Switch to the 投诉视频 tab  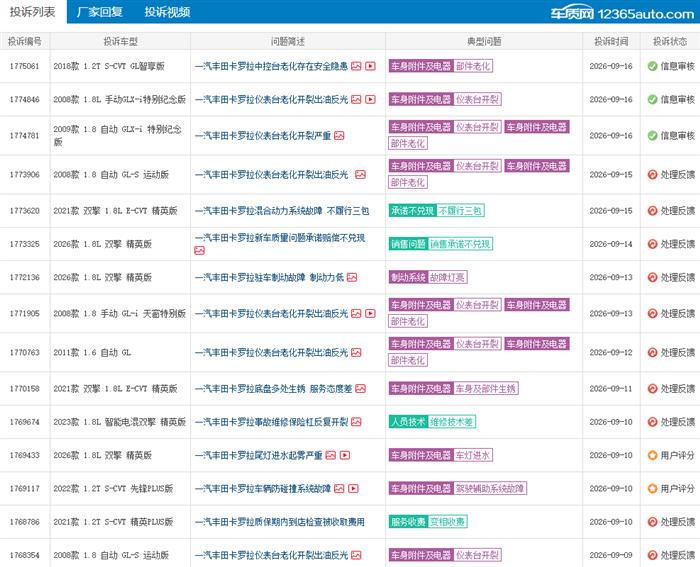tap(167, 12)
